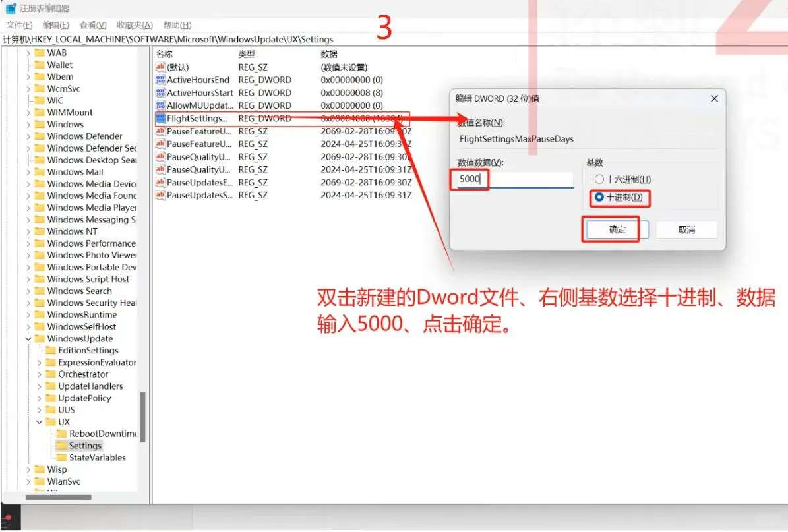Screen dimensions: 788x532
Task: Click the 取消 button in the dialog
Action: click(x=686, y=229)
